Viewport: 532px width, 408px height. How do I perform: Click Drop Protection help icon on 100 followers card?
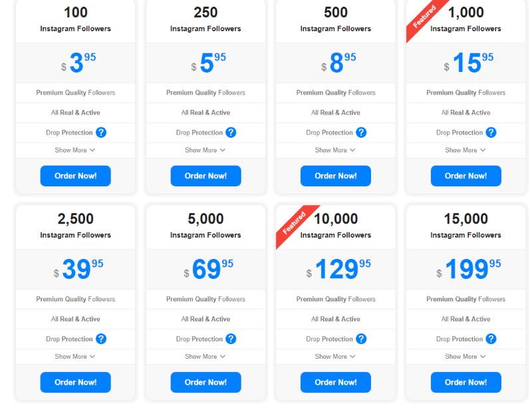click(x=101, y=132)
